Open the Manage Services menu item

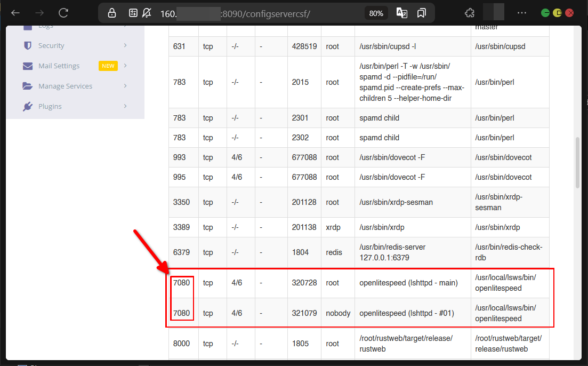(65, 86)
